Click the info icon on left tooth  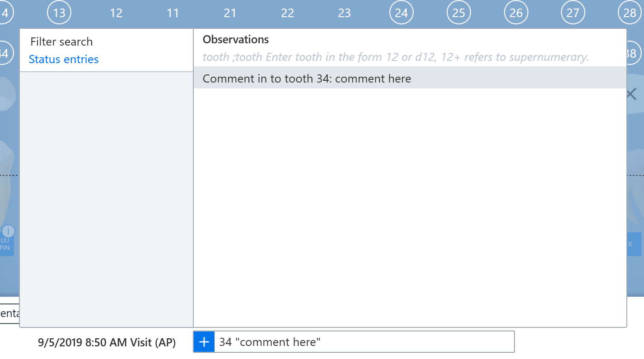pos(8,231)
